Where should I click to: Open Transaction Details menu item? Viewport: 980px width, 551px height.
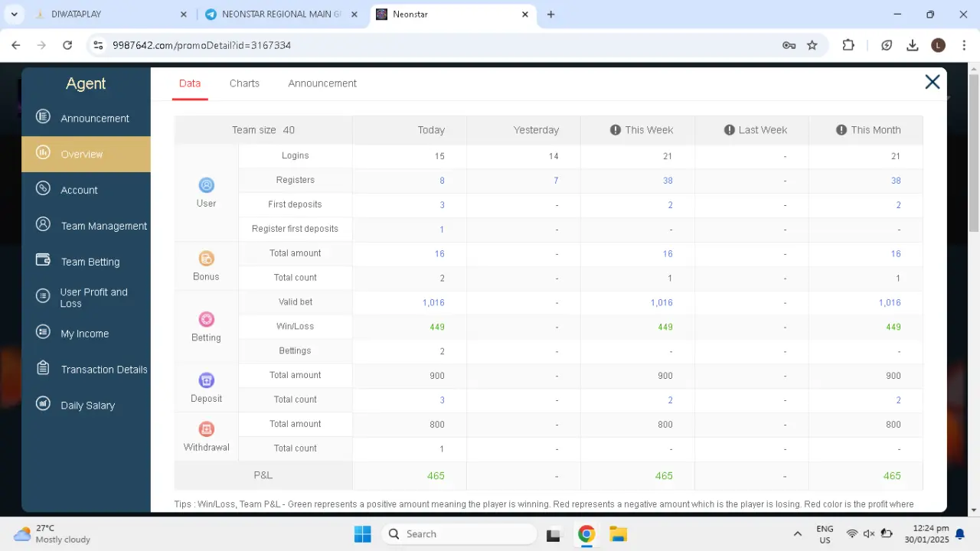(86, 369)
